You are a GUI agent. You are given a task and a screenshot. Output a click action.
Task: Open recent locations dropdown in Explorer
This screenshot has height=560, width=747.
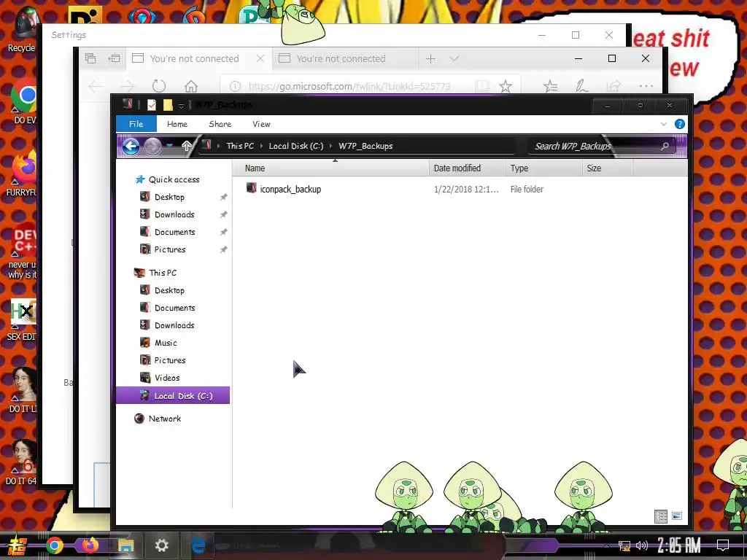tap(169, 146)
